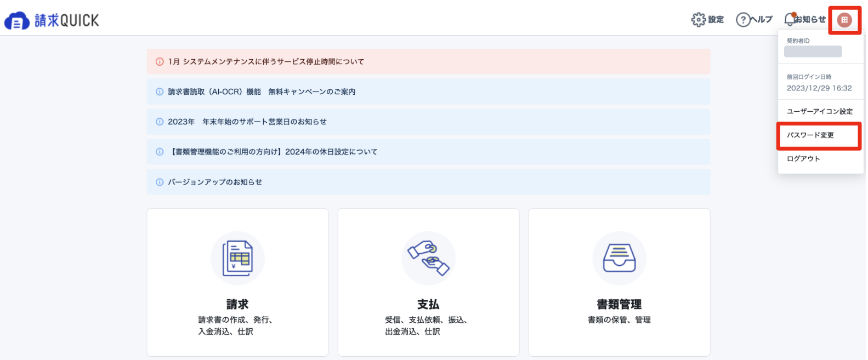Click the 請求QUICK wordmark text
Image resolution: width=868 pixels, height=360 pixels.
point(67,21)
